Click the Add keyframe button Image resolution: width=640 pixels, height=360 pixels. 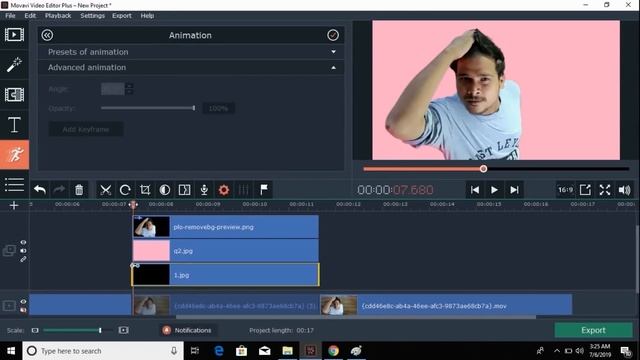point(86,129)
